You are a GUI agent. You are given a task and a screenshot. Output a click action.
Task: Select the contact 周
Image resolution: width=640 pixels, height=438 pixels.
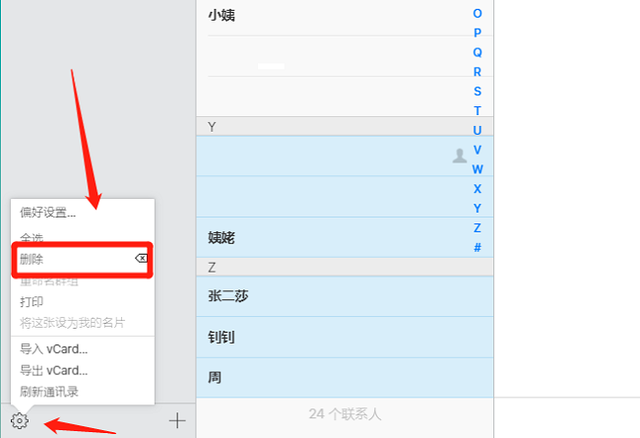click(344, 378)
